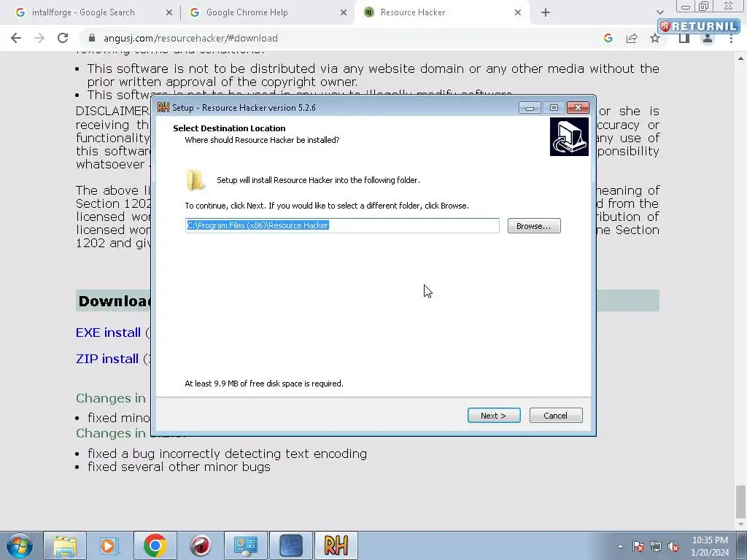Viewport: 747px width, 560px height.
Task: Click the Returnil badge
Action: pos(699,26)
